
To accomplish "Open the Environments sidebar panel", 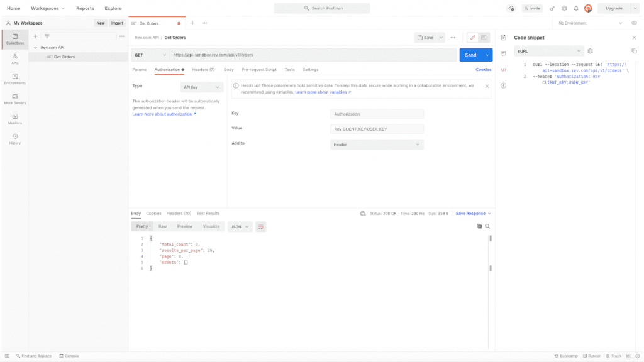I will (x=15, y=79).
